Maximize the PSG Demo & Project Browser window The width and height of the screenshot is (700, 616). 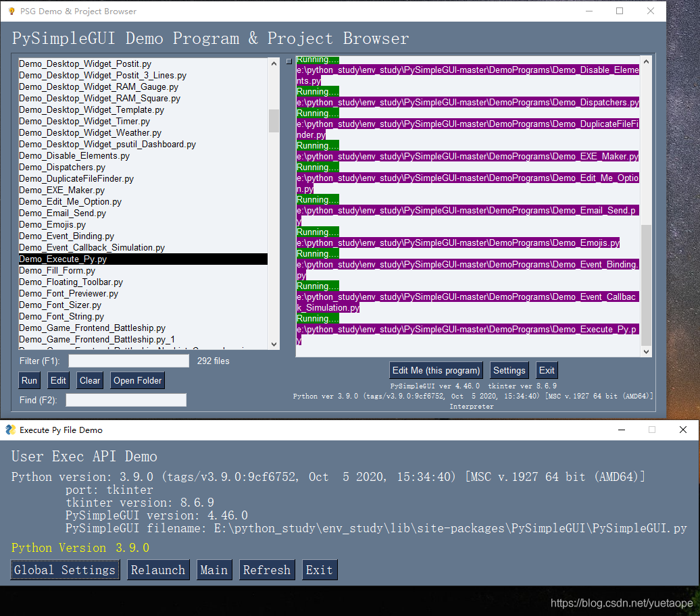620,11
